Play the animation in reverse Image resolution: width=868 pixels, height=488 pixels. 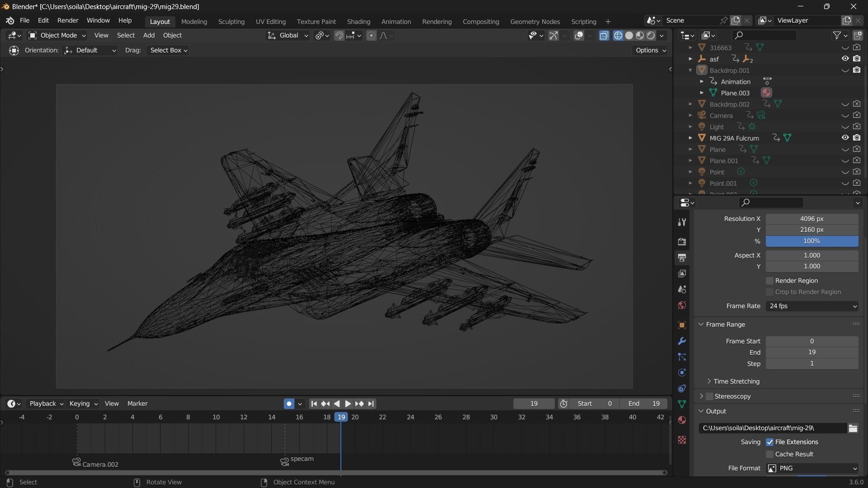point(337,404)
